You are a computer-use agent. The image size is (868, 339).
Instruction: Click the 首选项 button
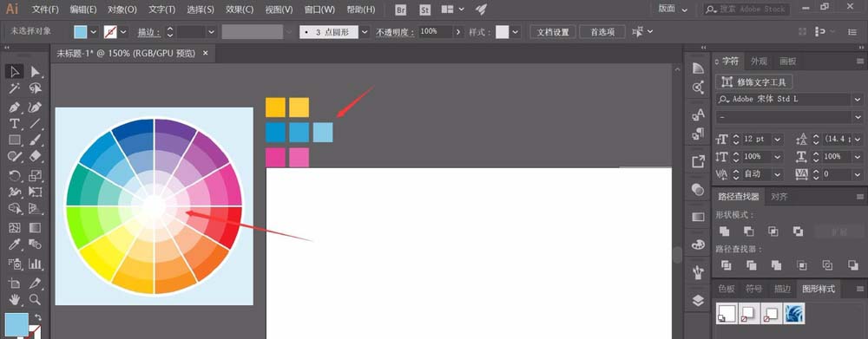pos(602,32)
